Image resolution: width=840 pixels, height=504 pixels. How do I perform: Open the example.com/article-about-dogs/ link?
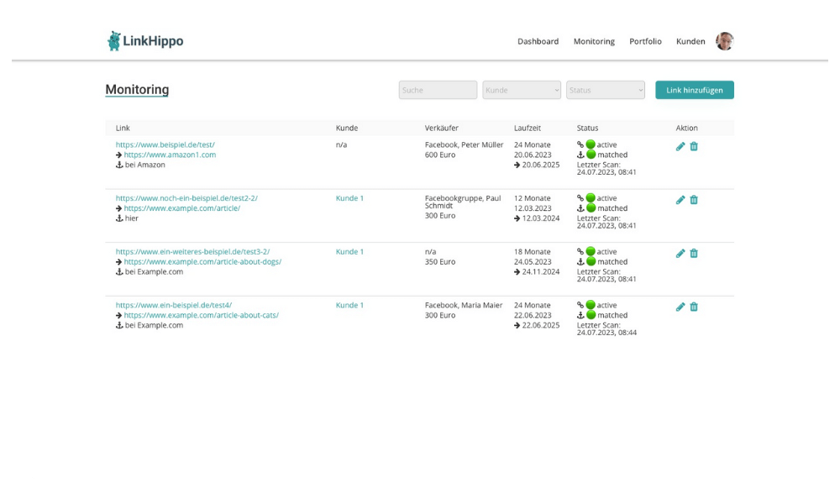pos(202,261)
